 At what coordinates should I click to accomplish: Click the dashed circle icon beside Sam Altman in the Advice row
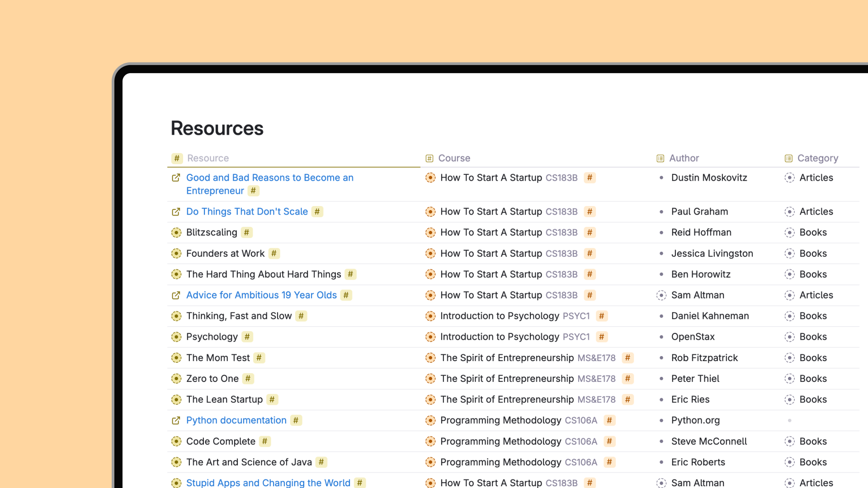(x=661, y=296)
